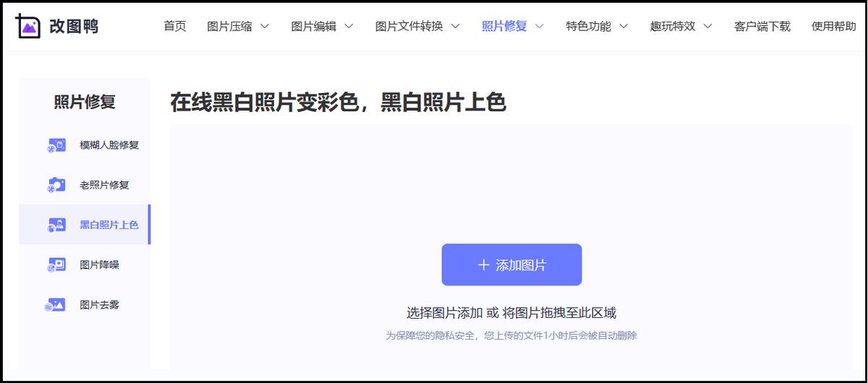Open the 图片文件转换 dropdown

pos(455,27)
